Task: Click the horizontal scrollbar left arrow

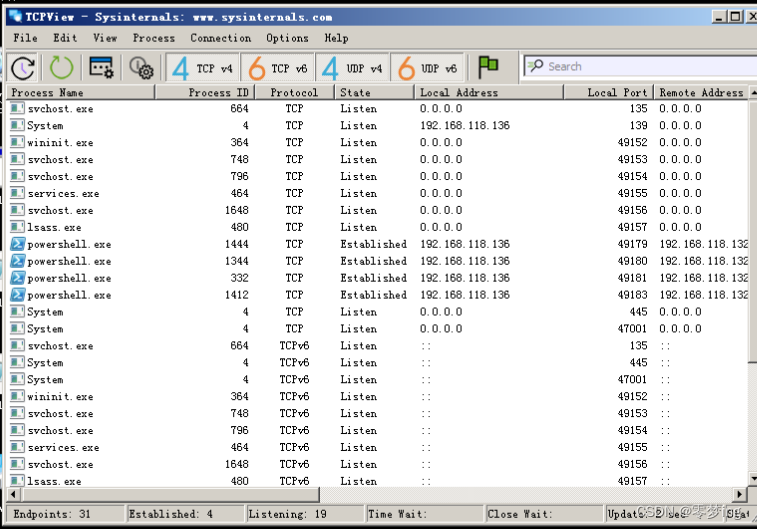Action: (13, 494)
